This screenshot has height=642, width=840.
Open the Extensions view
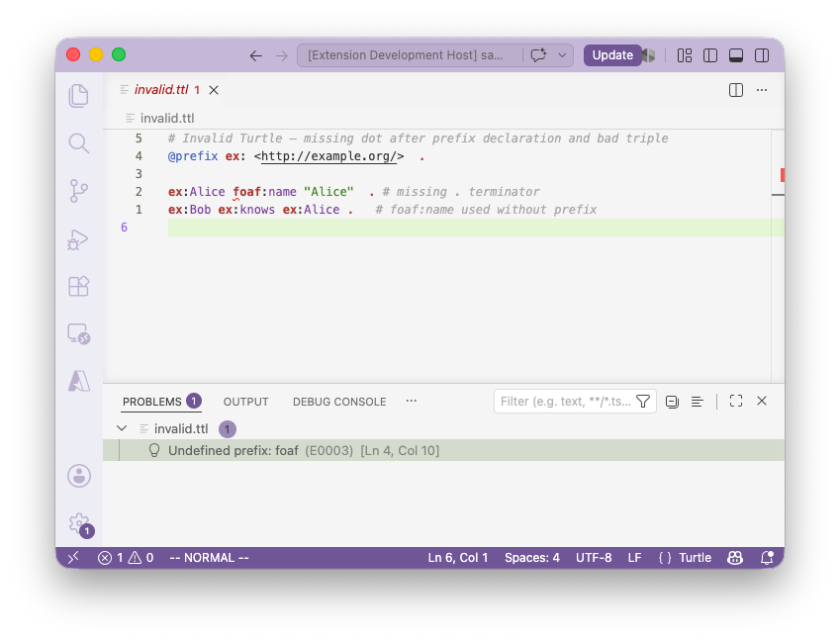79,286
